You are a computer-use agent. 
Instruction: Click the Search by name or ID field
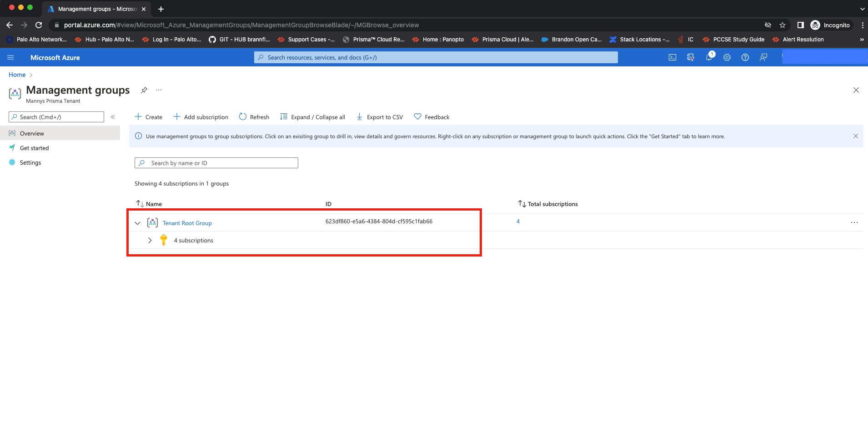pyautogui.click(x=216, y=163)
